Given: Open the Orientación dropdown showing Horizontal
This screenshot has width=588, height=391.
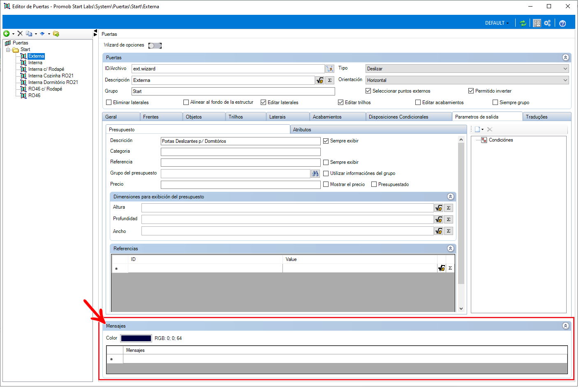Looking at the screenshot, I should 467,80.
